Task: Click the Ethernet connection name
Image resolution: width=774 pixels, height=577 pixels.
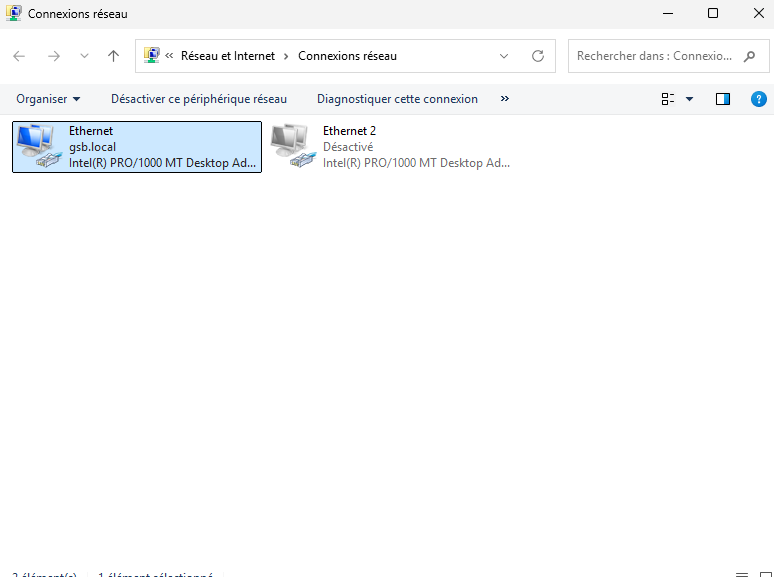Action: pyautogui.click(x=91, y=131)
